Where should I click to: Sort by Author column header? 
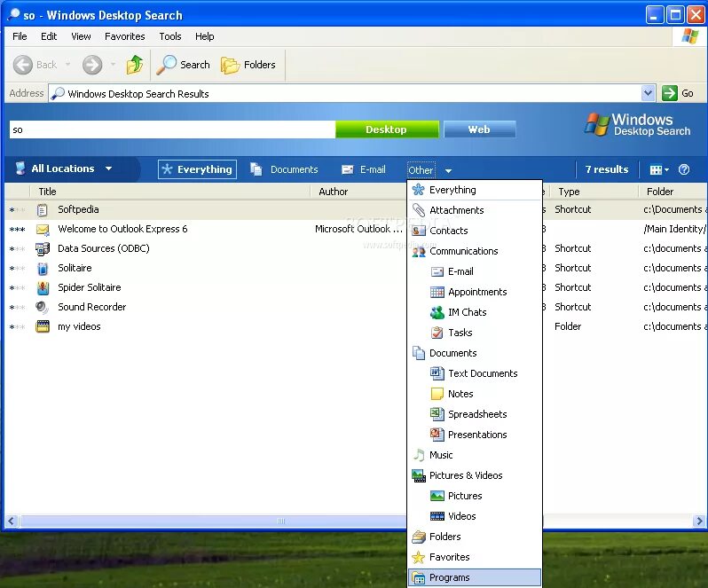(358, 192)
